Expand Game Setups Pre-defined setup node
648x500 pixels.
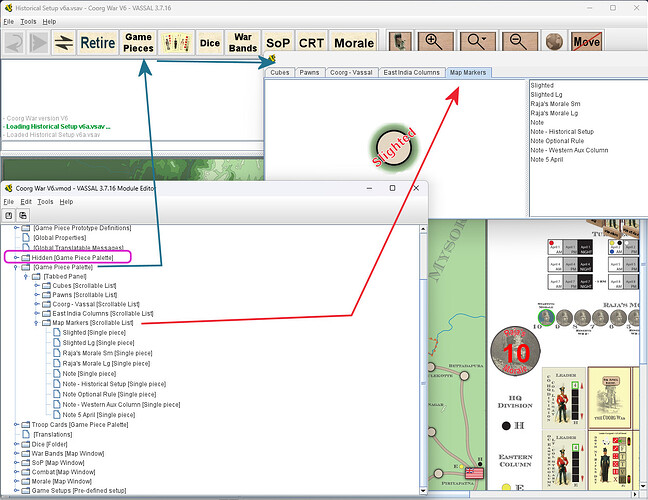coord(16,490)
